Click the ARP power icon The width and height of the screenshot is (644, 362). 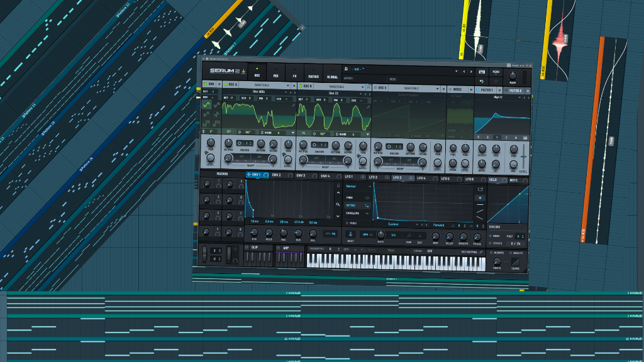278,248
